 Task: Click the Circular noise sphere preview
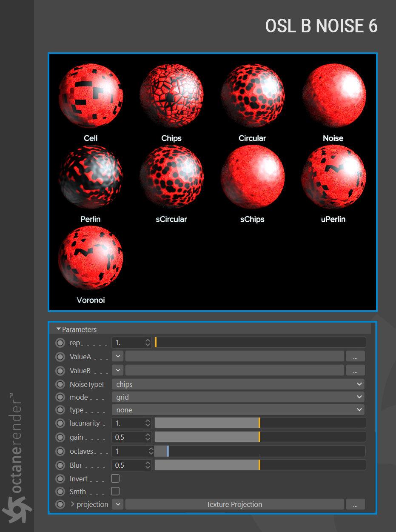coord(252,96)
